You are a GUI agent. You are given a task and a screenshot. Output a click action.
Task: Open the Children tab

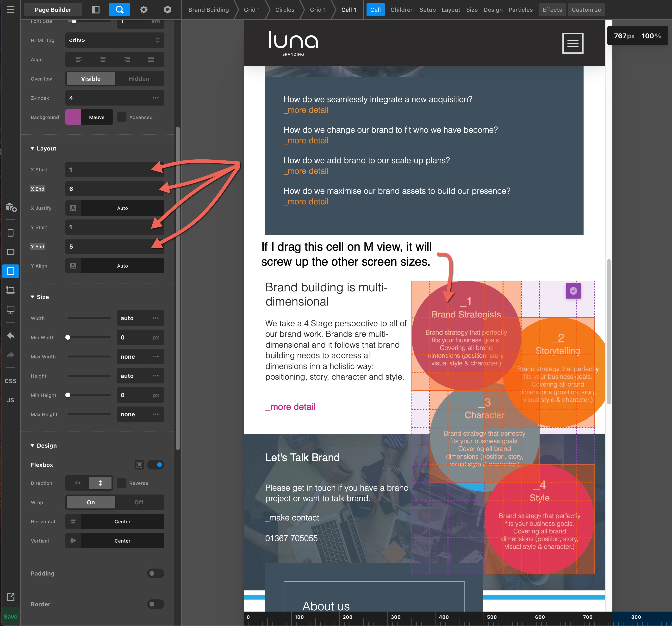coord(402,10)
